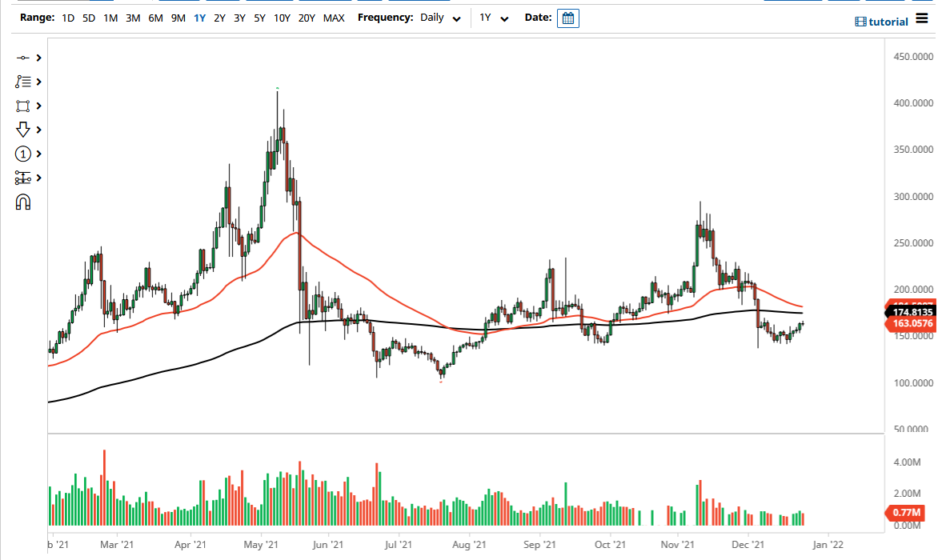Open the 1Y period dropdown
The width and height of the screenshot is (946, 560).
(493, 17)
